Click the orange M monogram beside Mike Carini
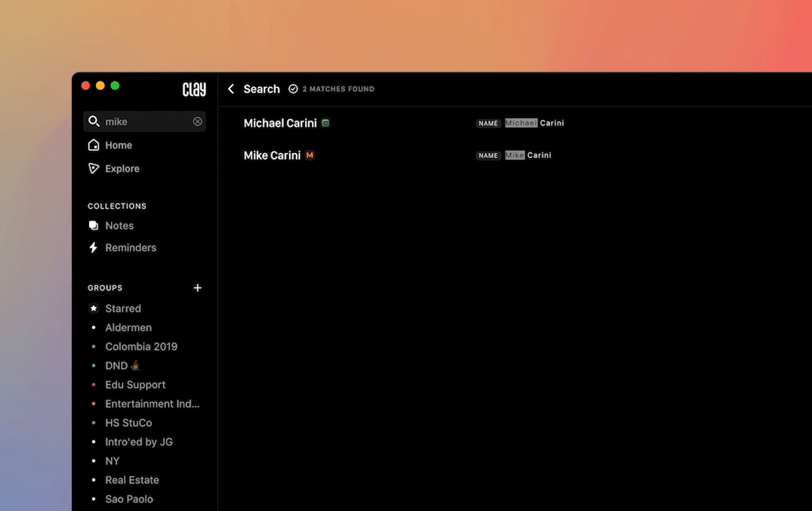812x511 pixels. (309, 155)
